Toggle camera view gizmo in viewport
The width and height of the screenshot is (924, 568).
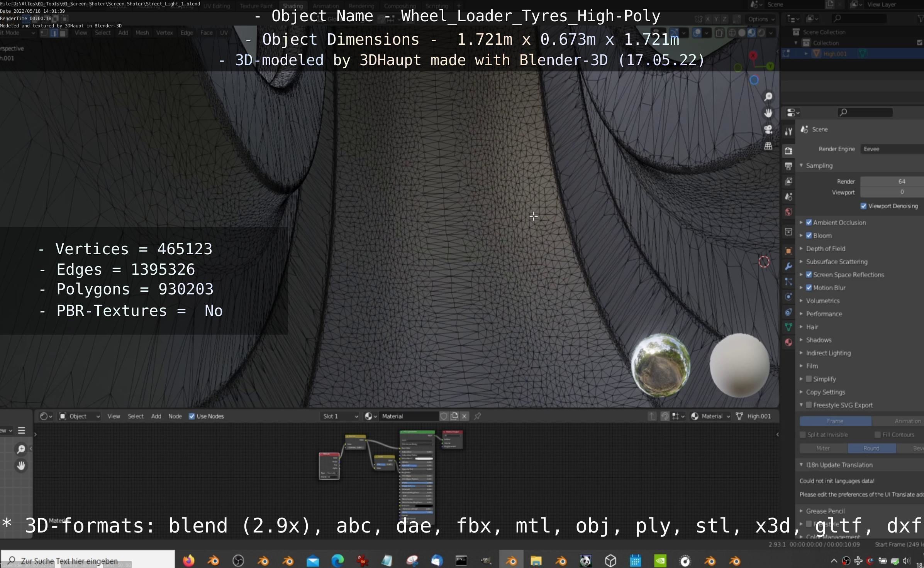(x=768, y=130)
